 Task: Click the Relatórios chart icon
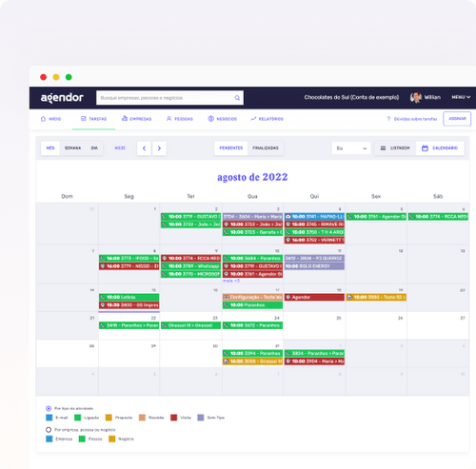[253, 119]
